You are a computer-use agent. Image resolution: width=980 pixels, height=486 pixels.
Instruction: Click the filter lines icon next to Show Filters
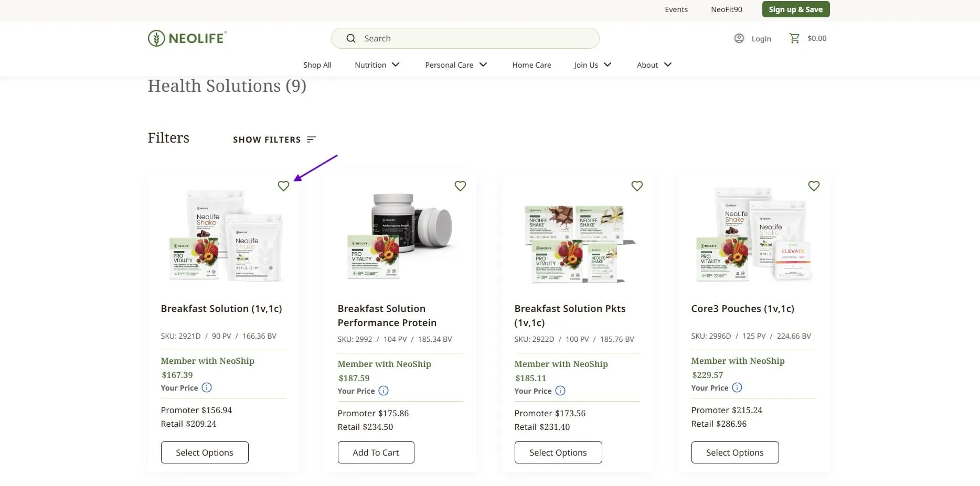point(312,139)
